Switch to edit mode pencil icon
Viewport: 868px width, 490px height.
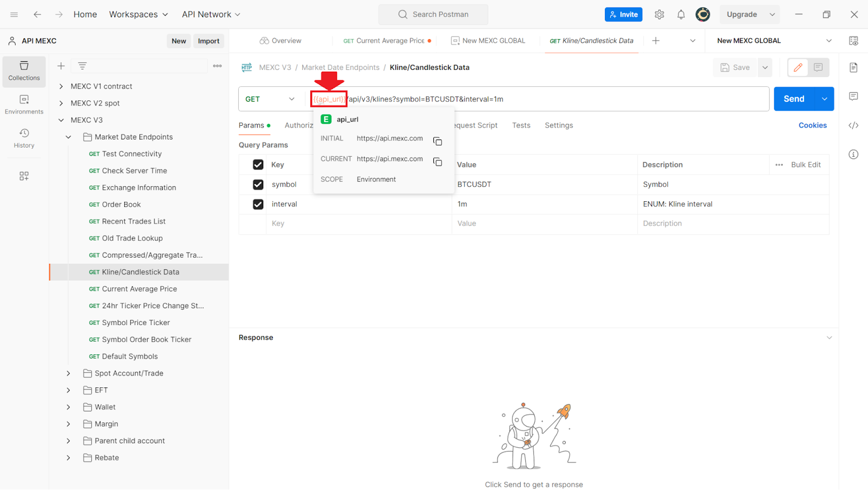pos(798,67)
